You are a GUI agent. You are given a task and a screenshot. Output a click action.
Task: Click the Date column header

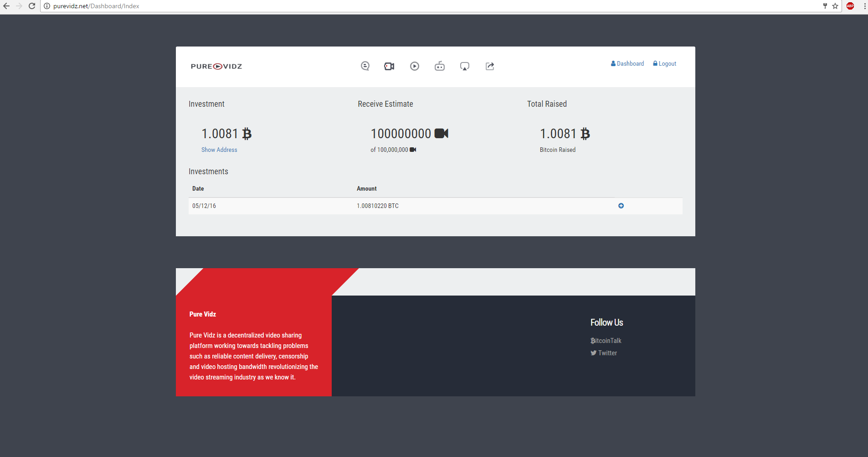pyautogui.click(x=198, y=189)
